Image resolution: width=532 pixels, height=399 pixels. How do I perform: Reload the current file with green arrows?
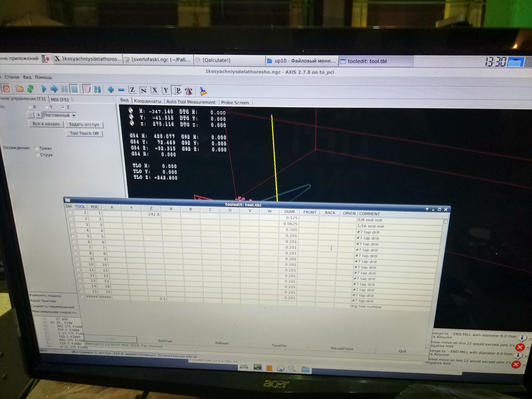tap(31, 89)
